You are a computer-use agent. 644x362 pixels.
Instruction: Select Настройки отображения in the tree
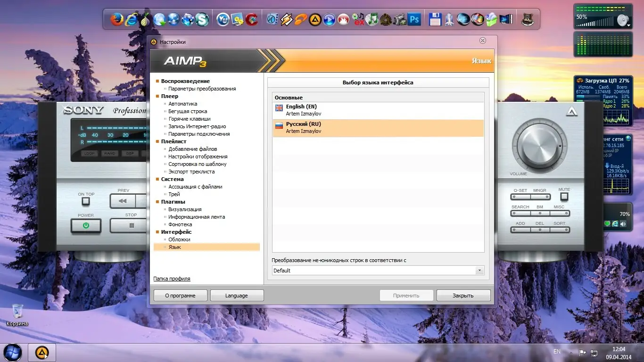(198, 156)
